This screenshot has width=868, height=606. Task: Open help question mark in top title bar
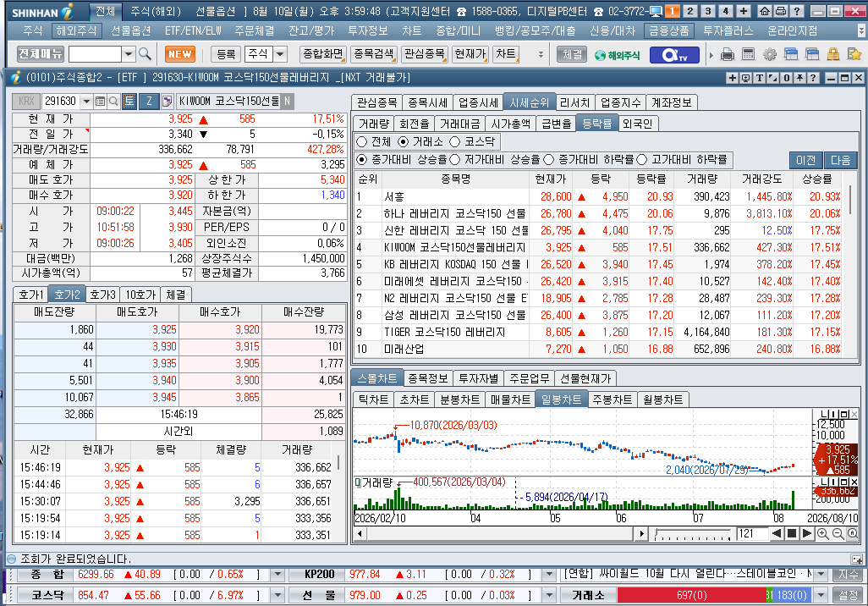(797, 10)
